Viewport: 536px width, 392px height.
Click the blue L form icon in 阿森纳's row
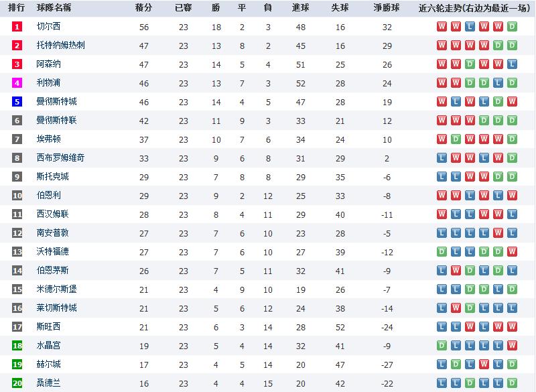[x=512, y=64]
